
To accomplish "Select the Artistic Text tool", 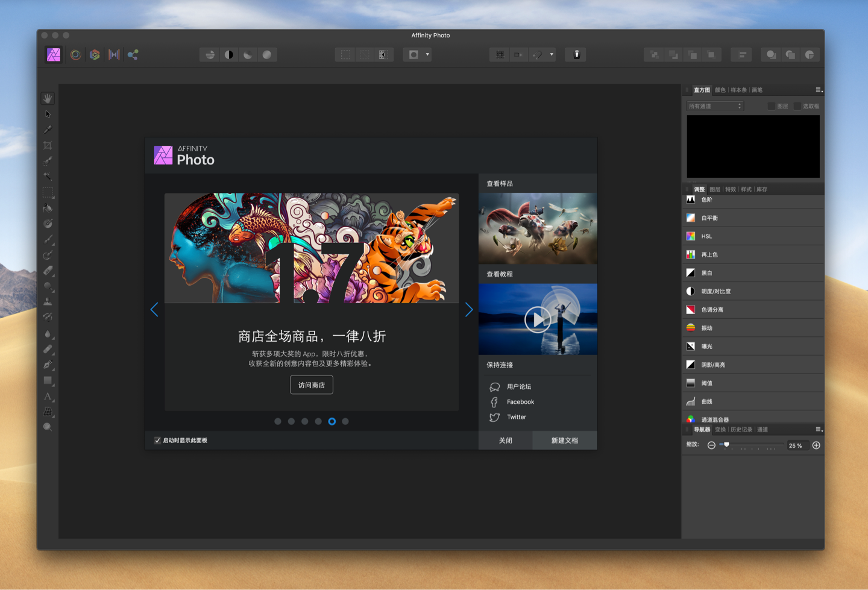I will click(x=48, y=396).
